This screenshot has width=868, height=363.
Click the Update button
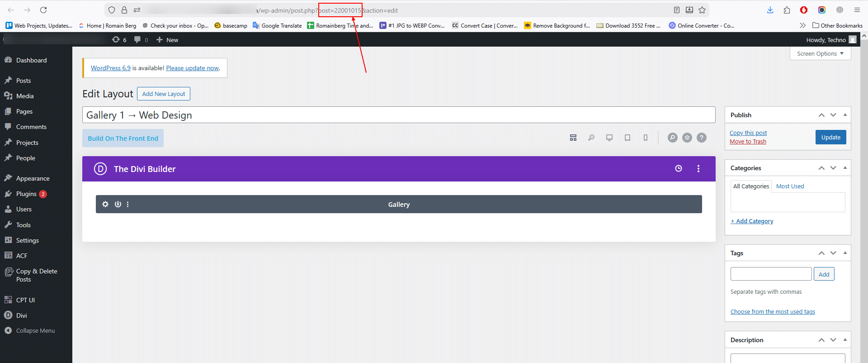(x=830, y=137)
